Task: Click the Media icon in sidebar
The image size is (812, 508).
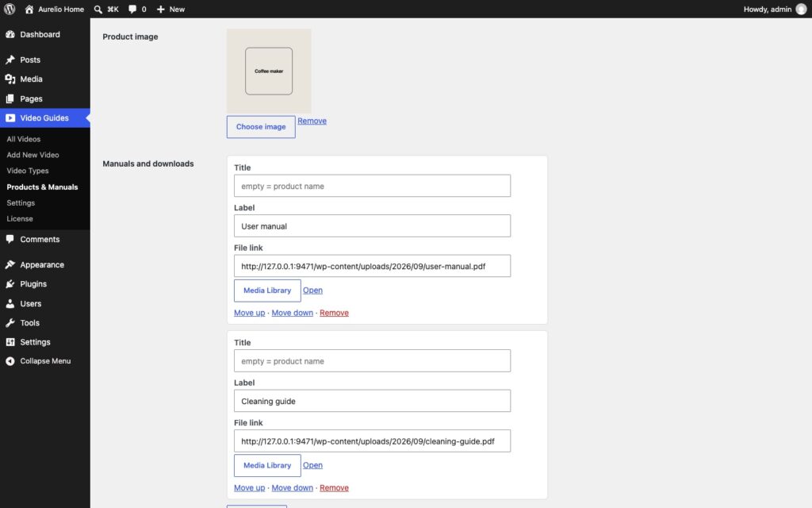Action: [x=10, y=79]
